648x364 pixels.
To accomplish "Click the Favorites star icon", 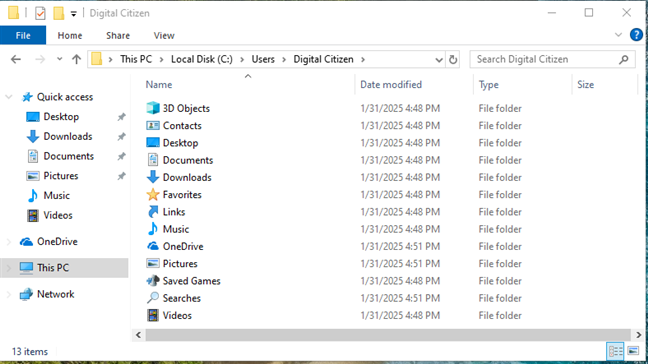I will tap(153, 195).
